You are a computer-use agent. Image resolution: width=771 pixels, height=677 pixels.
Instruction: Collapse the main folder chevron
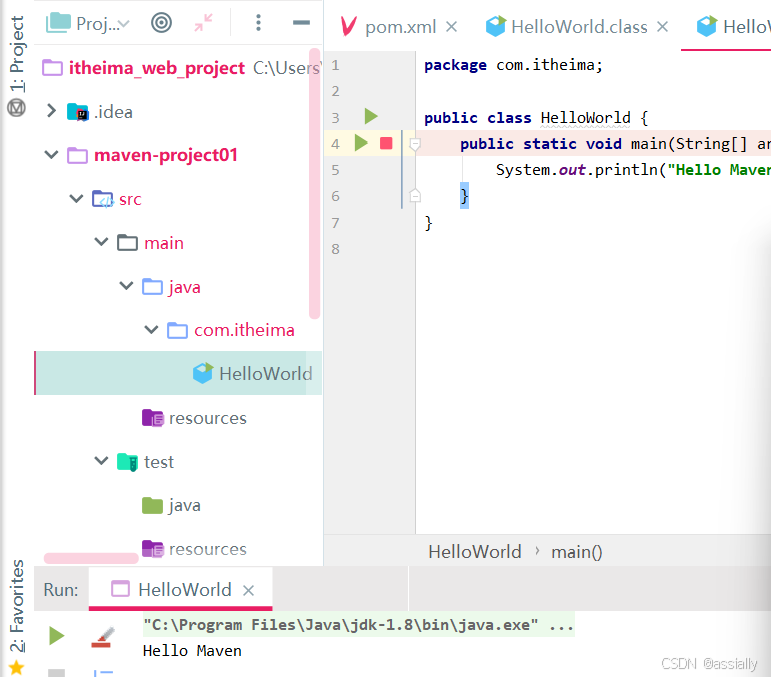click(101, 242)
